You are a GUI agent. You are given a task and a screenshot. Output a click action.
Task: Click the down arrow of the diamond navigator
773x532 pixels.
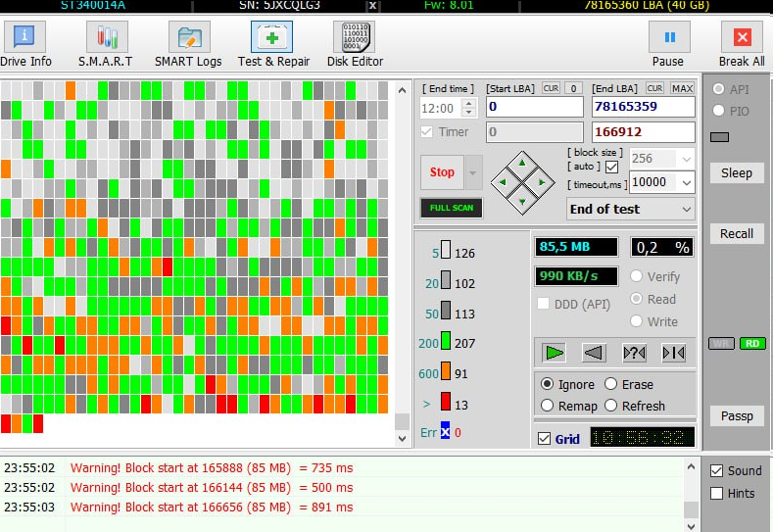point(522,201)
